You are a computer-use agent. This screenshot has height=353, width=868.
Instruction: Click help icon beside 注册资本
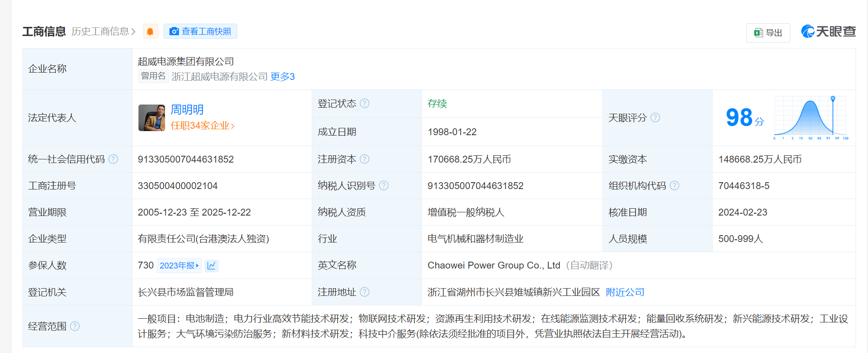point(364,159)
